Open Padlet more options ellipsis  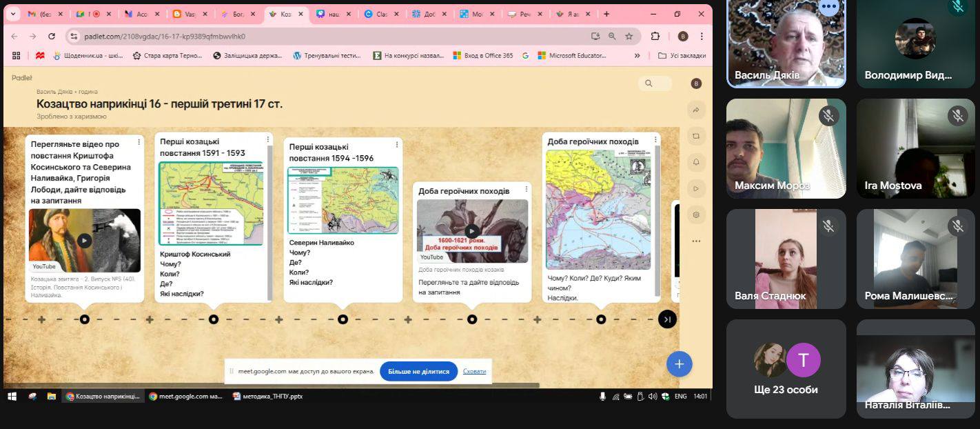(696, 241)
